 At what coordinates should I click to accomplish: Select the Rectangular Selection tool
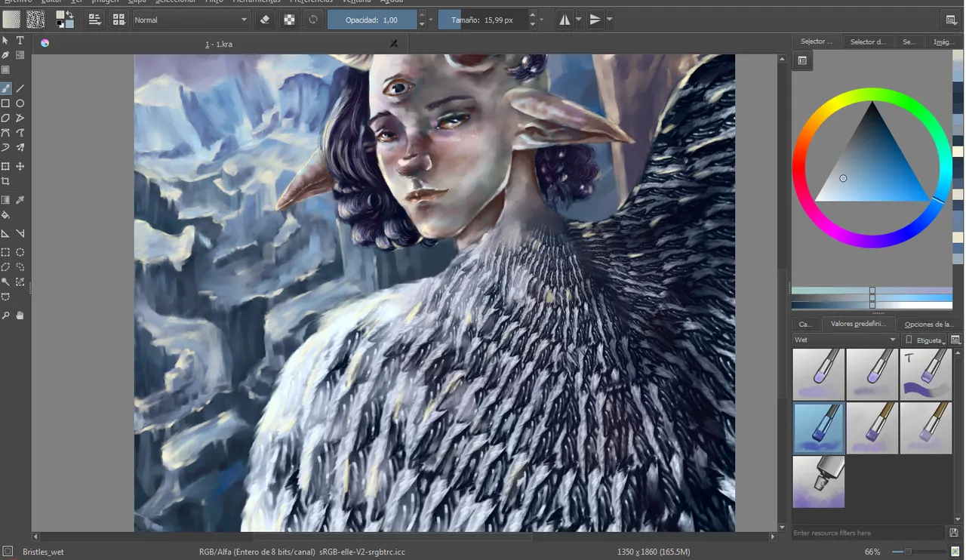tap(5, 252)
